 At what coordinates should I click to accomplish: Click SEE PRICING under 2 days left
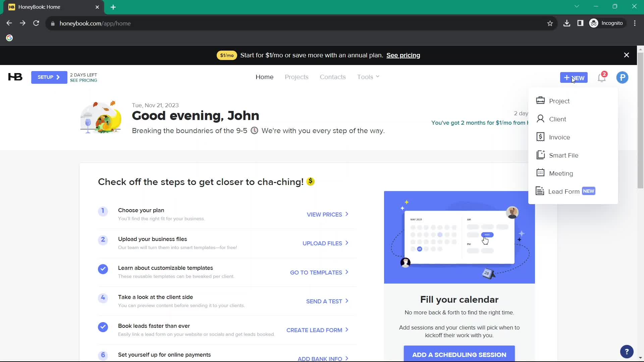point(84,80)
